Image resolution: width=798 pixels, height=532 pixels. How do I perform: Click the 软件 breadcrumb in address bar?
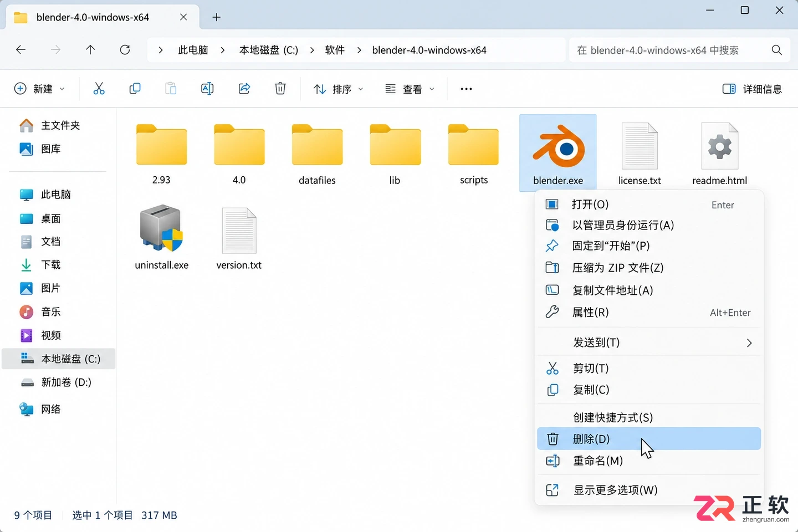click(x=335, y=50)
